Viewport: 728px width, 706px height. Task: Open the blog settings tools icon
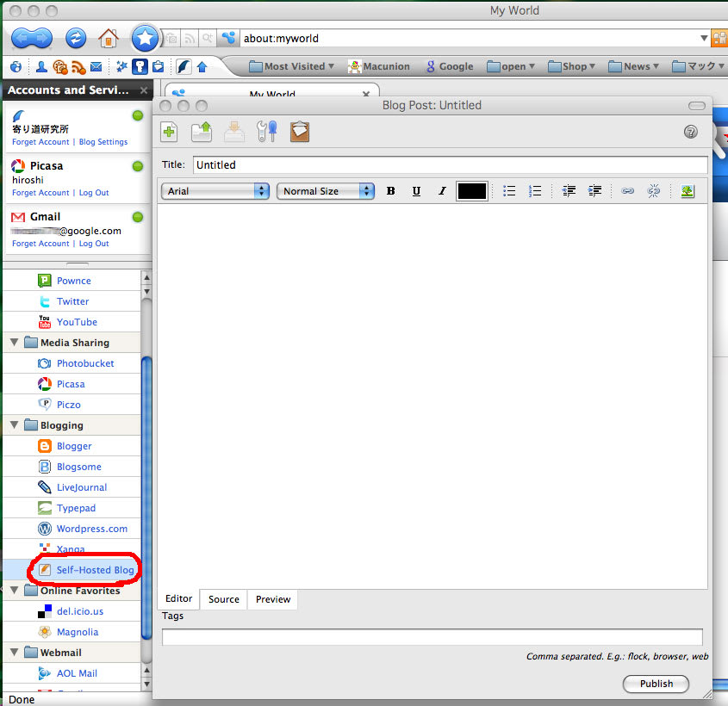(x=266, y=132)
